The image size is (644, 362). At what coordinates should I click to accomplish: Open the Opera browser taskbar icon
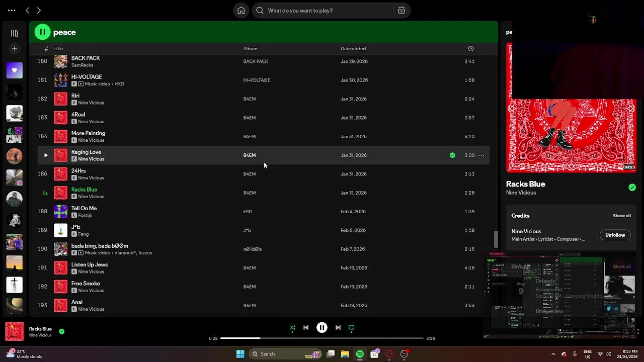coord(389,354)
